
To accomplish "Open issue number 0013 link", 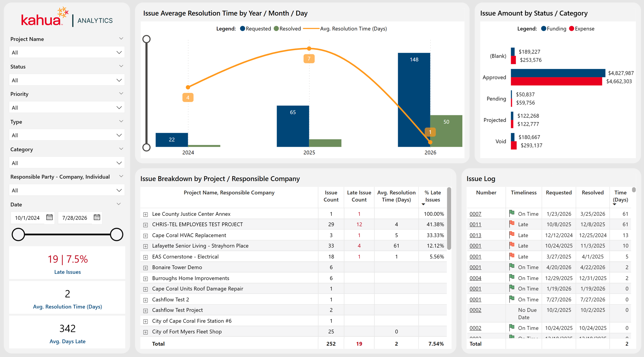I will click(x=475, y=235).
